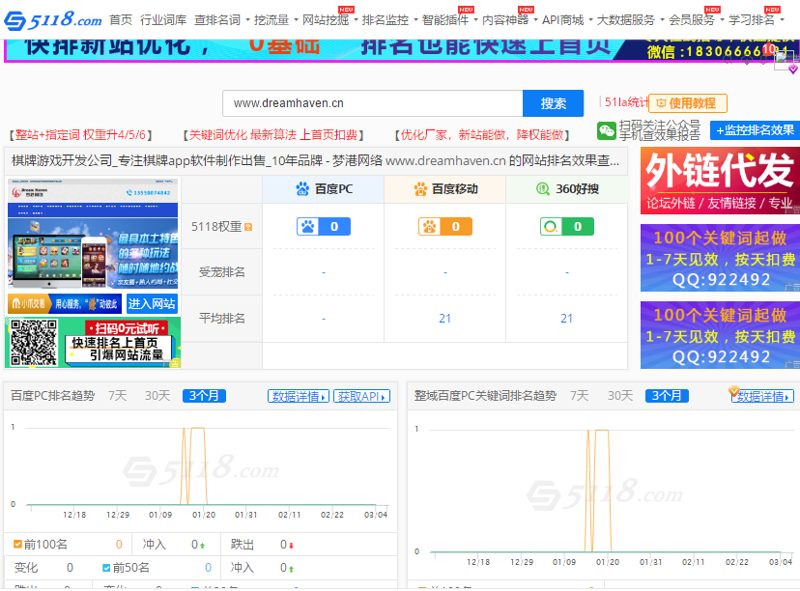Click the question-mark help icon beside 5118权重

pyautogui.click(x=248, y=227)
